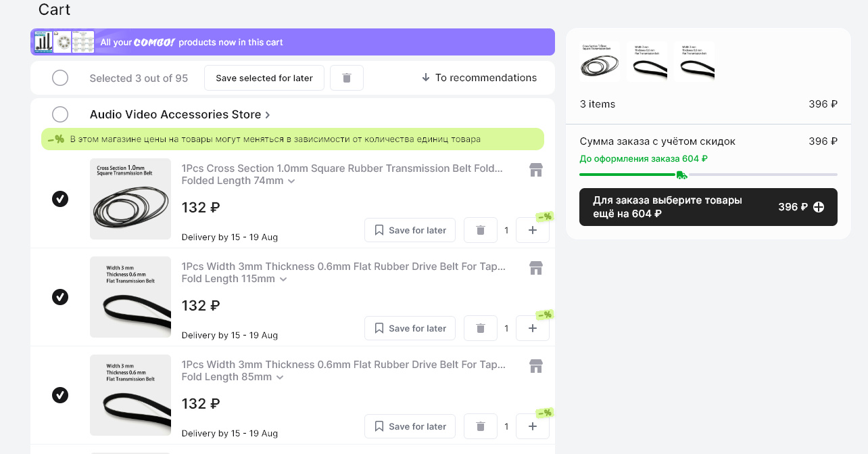Uncheck the Fold Length 115mm belt

pos(60,297)
